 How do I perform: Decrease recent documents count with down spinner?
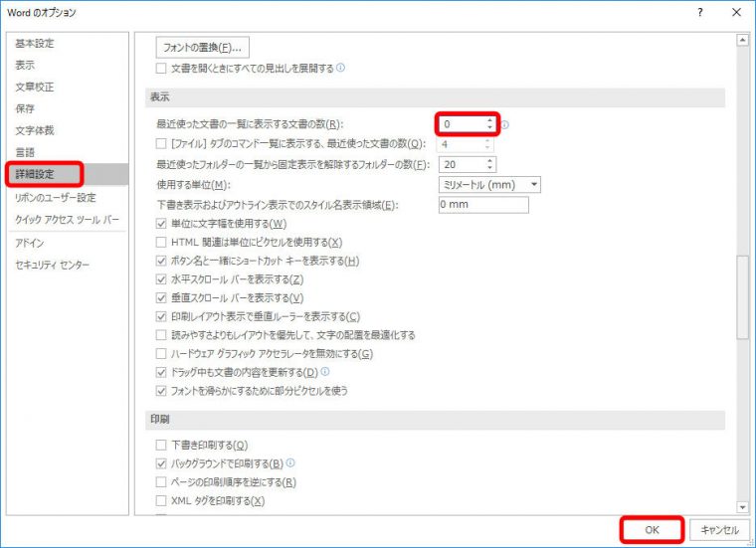(x=489, y=127)
